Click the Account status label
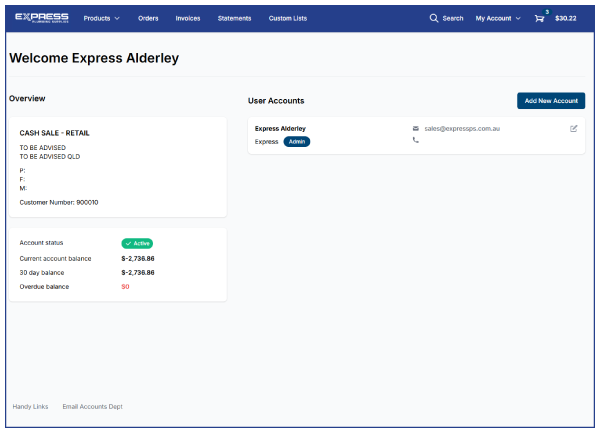 [x=41, y=243]
